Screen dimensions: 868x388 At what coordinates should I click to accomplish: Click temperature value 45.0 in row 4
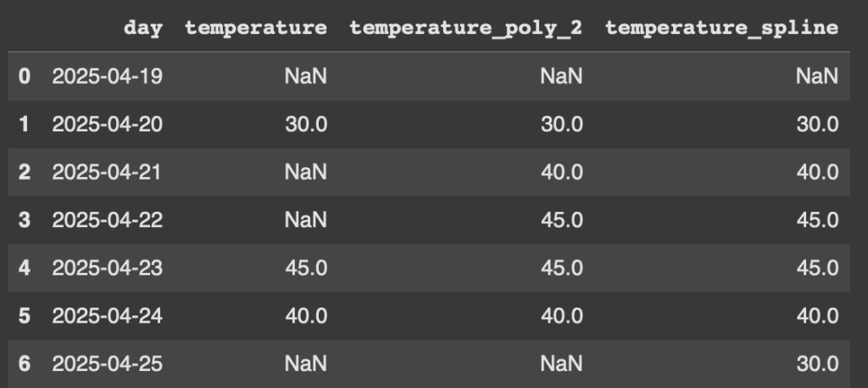point(306,268)
